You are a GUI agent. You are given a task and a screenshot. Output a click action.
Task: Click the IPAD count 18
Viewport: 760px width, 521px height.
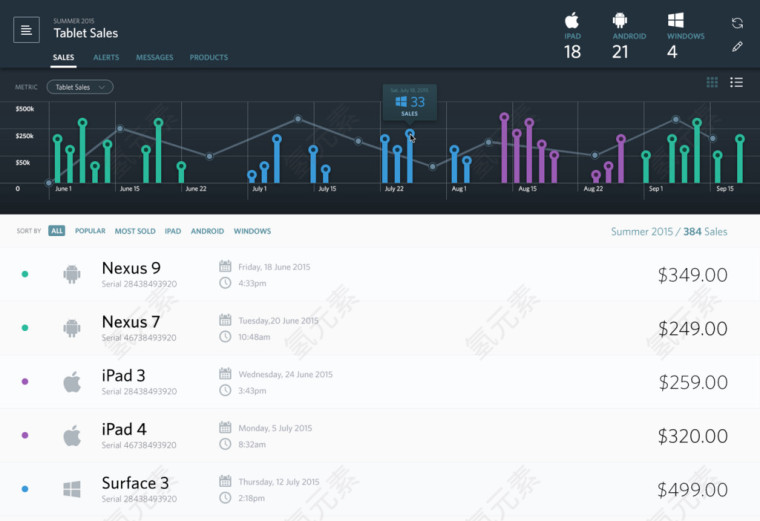click(572, 51)
